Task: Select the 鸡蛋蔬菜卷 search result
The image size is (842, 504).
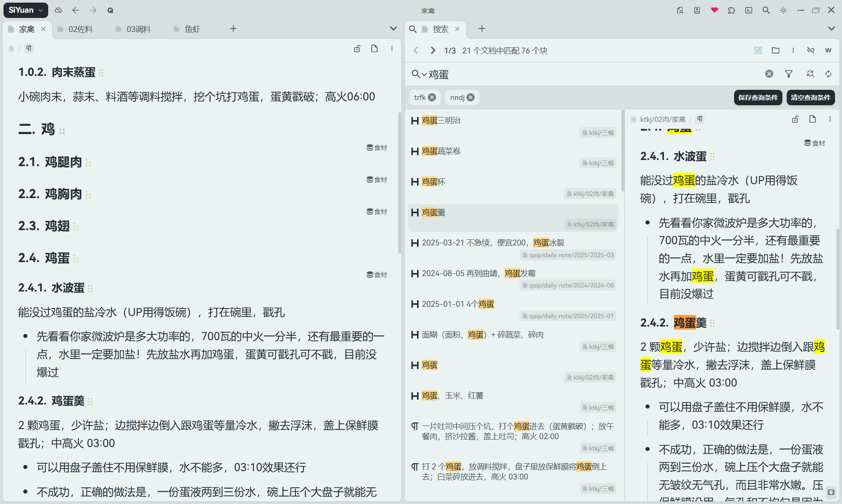Action: tap(441, 151)
